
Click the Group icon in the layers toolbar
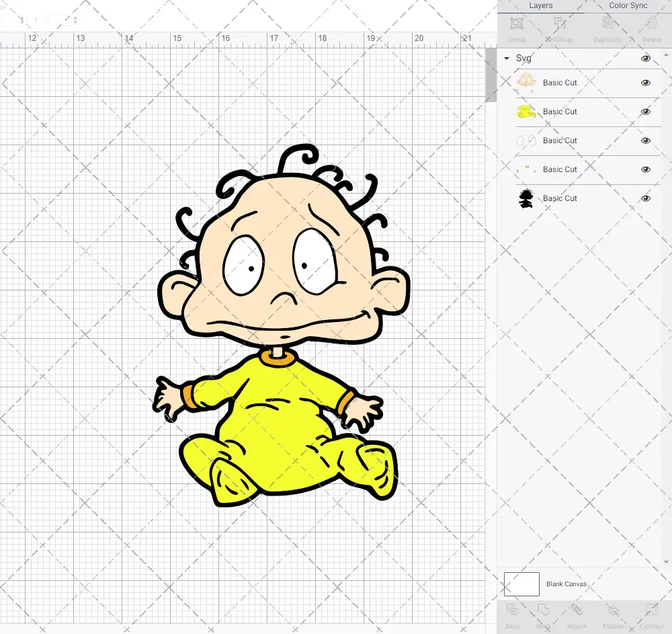[x=516, y=24]
